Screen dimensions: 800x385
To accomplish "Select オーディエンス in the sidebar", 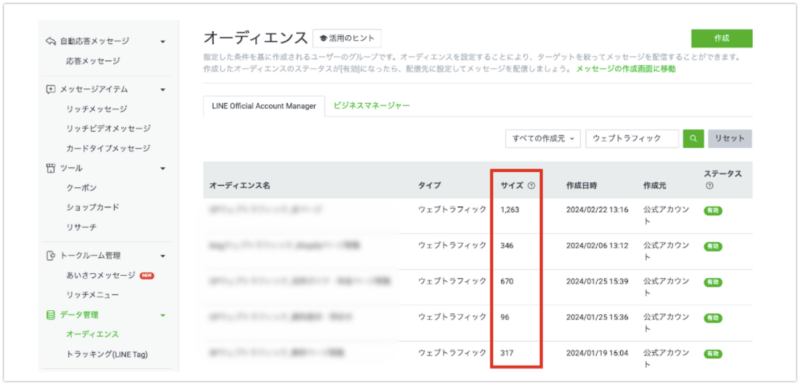I will [92, 335].
